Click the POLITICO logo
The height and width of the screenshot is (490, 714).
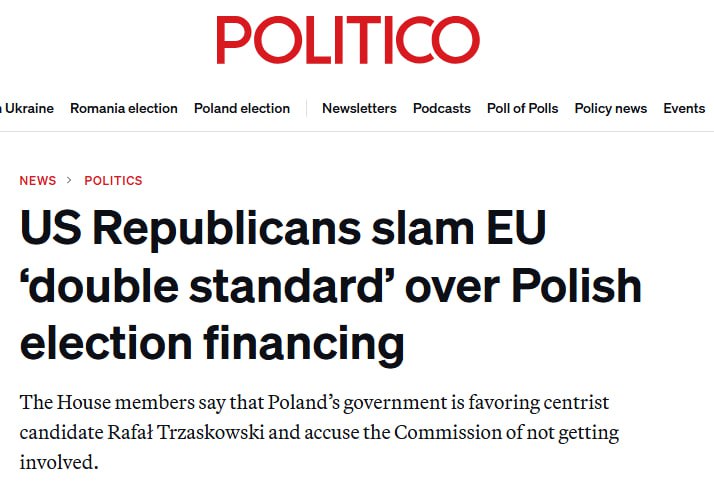click(x=347, y=40)
